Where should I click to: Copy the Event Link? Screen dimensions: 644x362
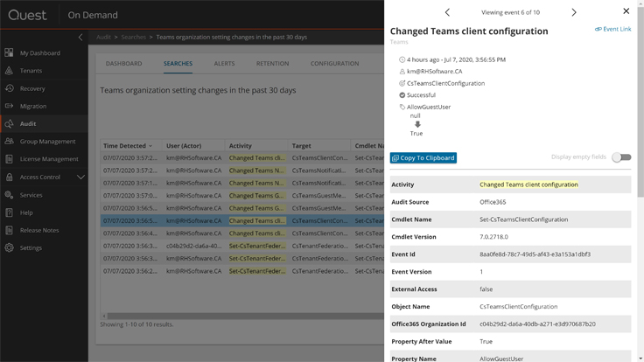(x=612, y=29)
